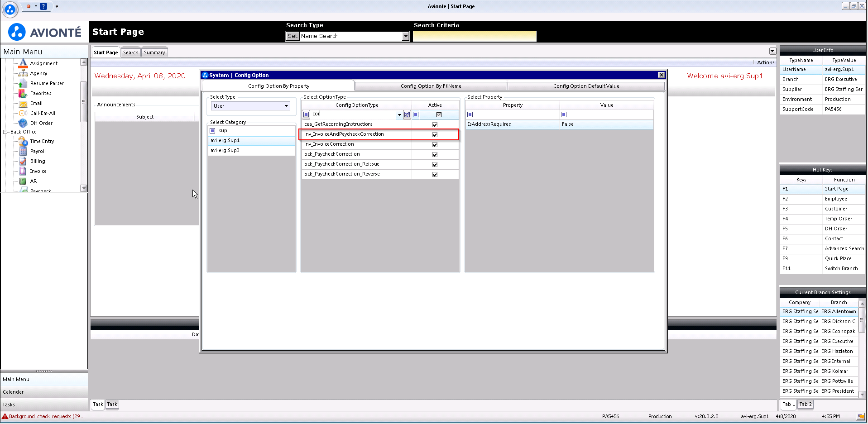868x424 pixels.
Task: Open the Favorites star icon
Action: pos(23,93)
